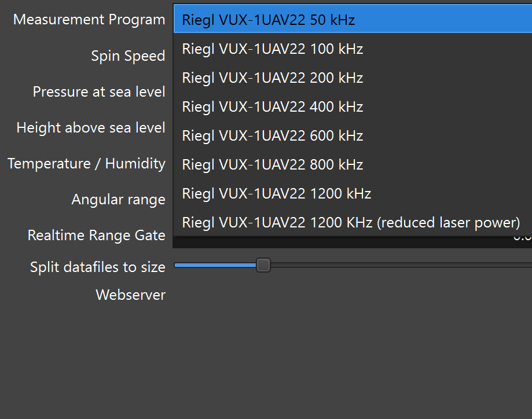Choose Riegl VUX-1UAV22 600 kHz entry

272,135
